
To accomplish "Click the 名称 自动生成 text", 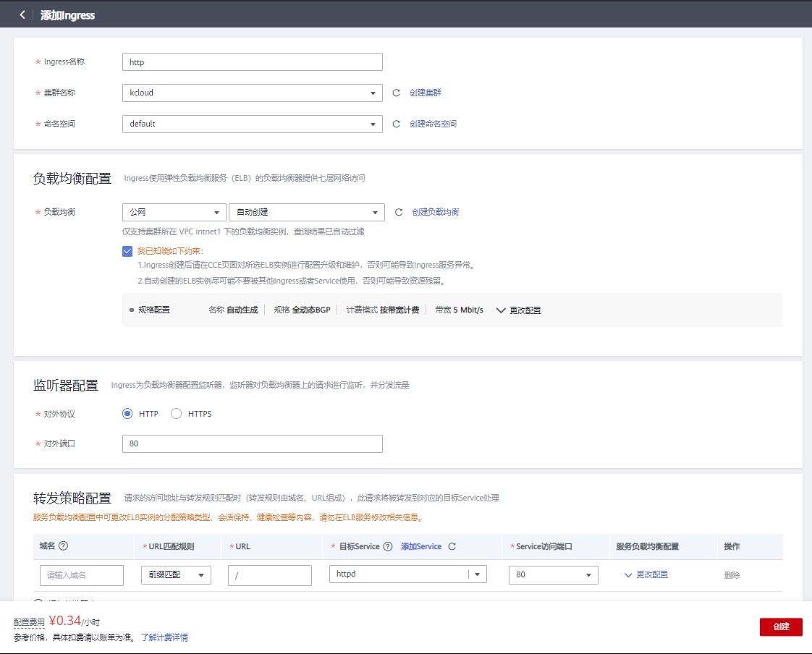I will (233, 310).
